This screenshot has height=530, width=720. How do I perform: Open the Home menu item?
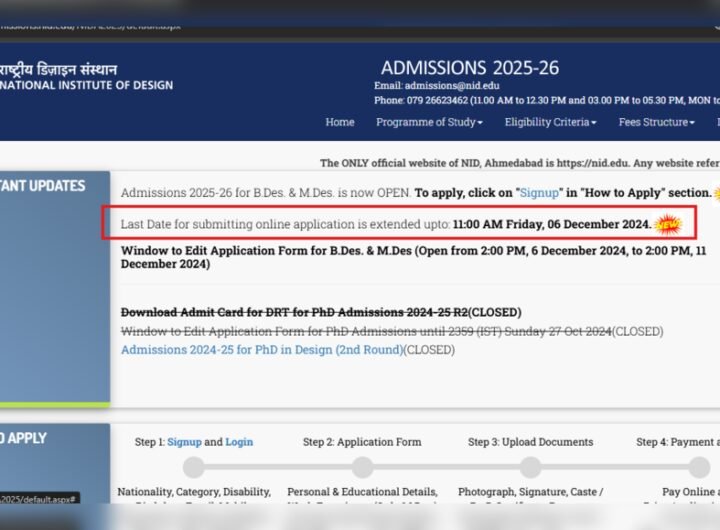(340, 122)
